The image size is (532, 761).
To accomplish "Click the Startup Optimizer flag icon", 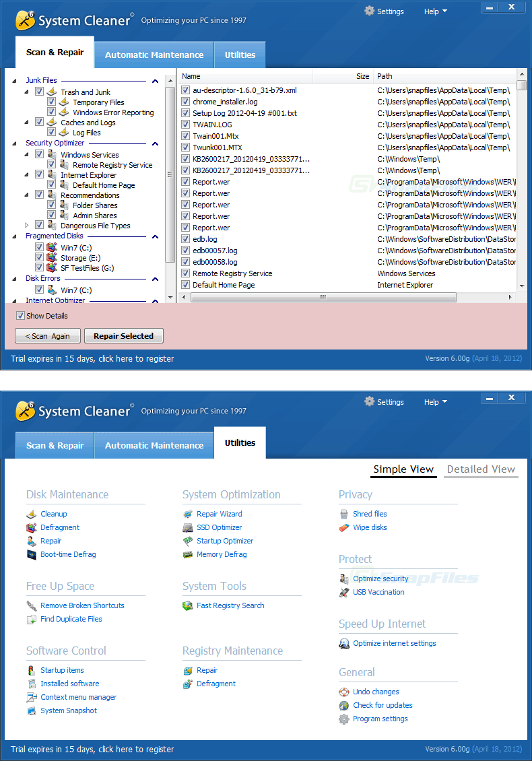I will point(188,541).
